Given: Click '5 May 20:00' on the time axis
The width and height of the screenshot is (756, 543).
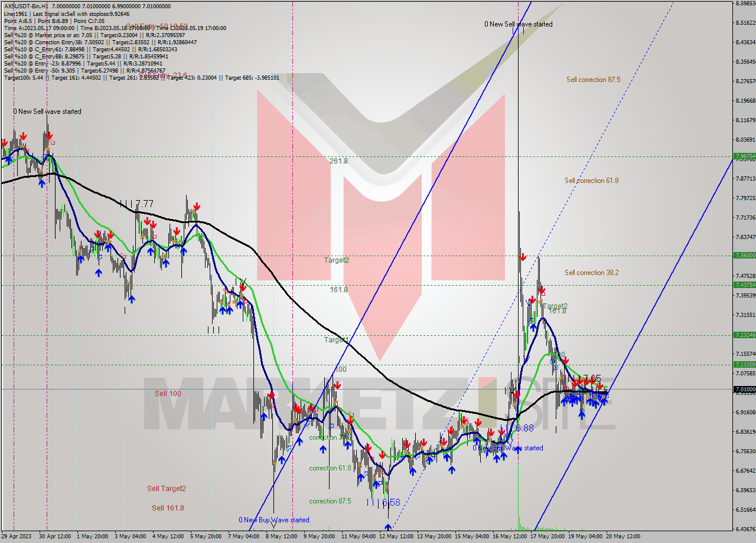Looking at the screenshot, I should coord(206,537).
